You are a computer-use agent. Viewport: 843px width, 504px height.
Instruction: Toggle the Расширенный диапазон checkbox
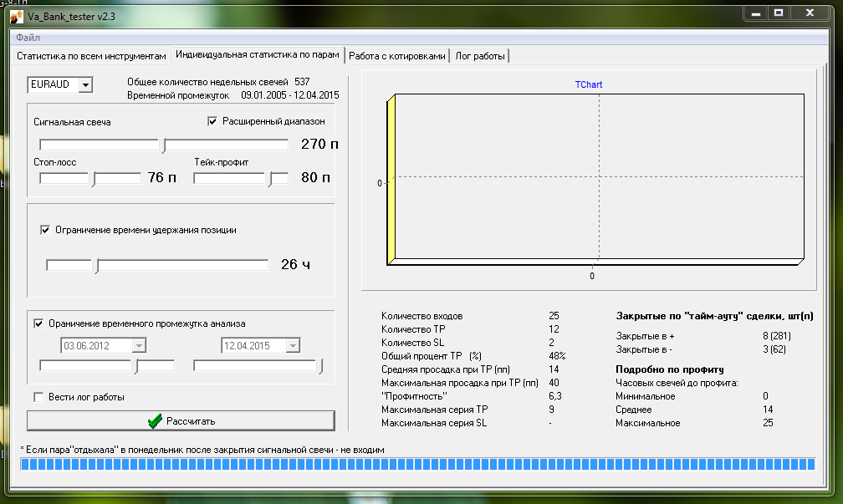pos(212,121)
